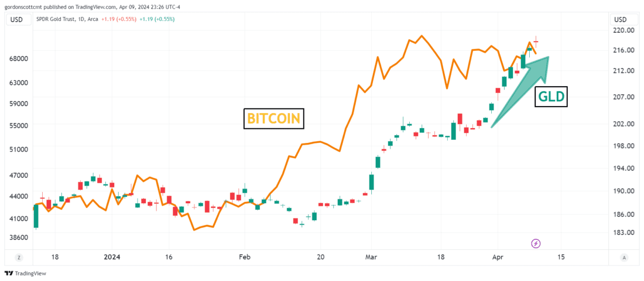Screen dimensions: 644x281
Task: Select the GLD text label
Action: [x=551, y=97]
